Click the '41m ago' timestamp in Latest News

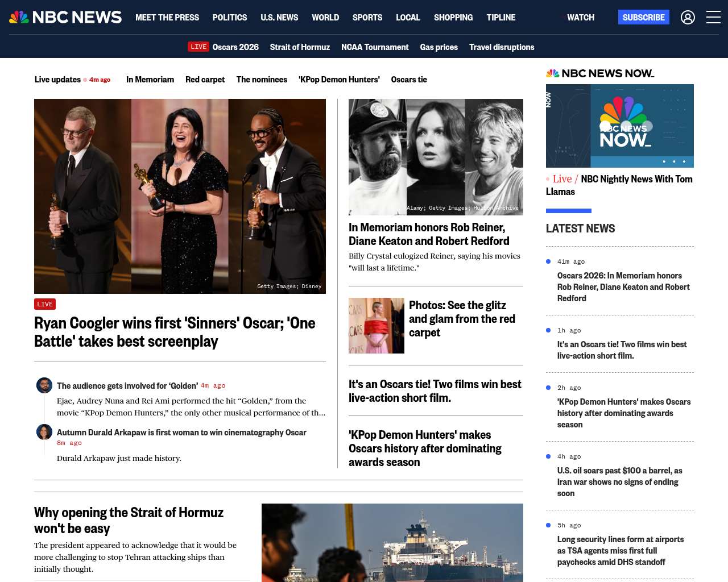[571, 261]
